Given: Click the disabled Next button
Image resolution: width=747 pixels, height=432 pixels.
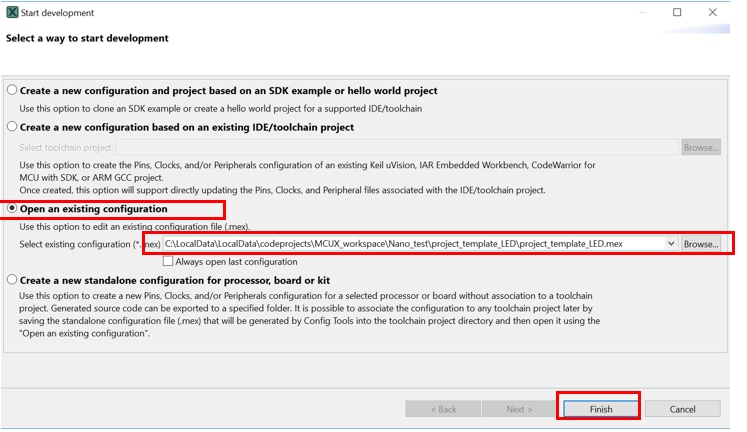Looking at the screenshot, I should tap(520, 409).
